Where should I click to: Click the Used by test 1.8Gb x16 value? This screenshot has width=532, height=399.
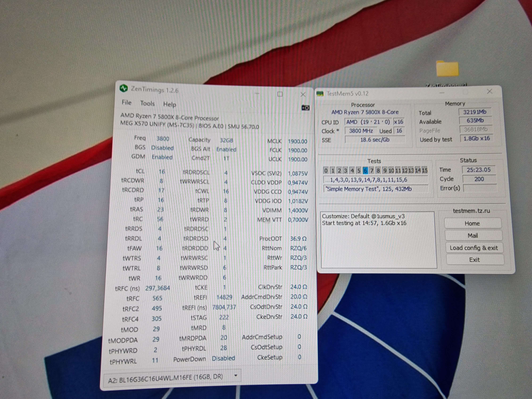point(476,138)
